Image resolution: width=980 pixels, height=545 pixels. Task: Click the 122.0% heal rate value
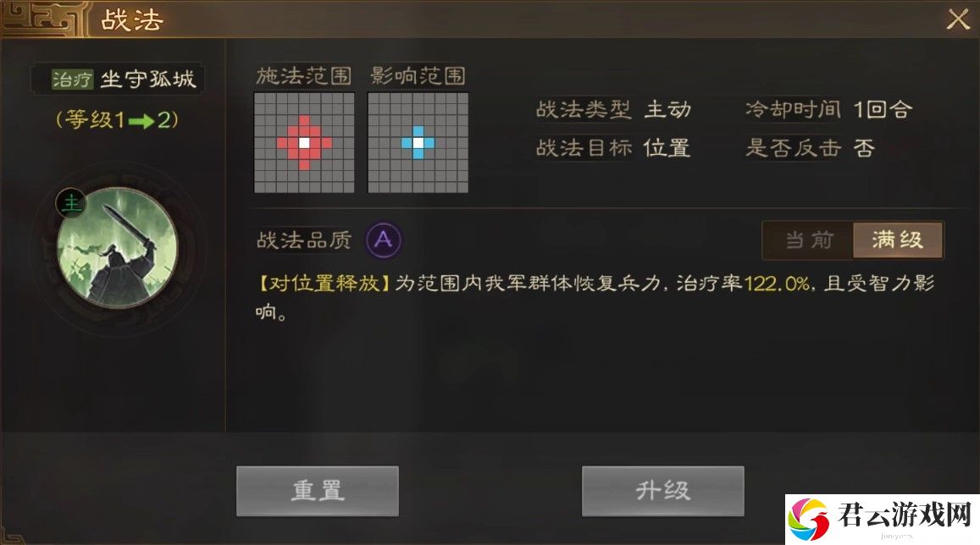[778, 284]
